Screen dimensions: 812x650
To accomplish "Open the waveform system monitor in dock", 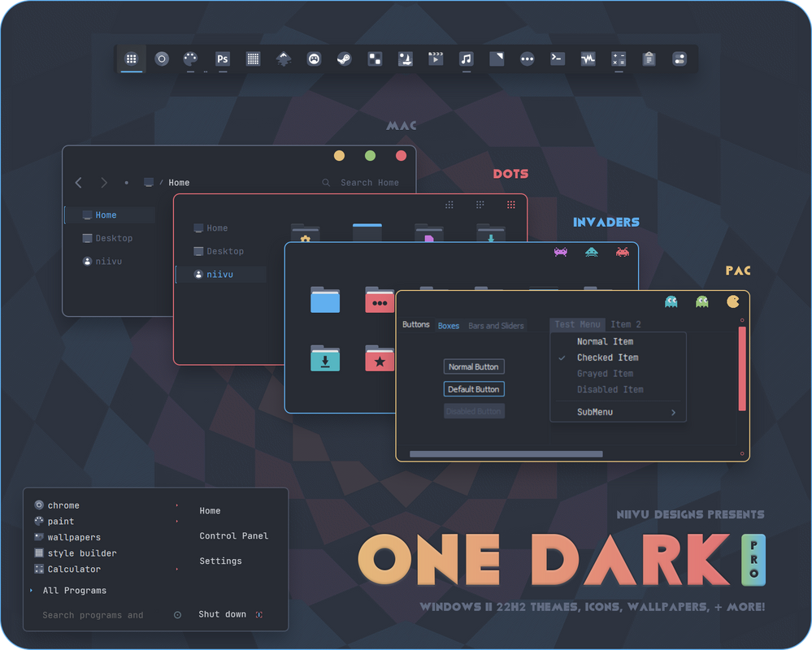I will [588, 59].
